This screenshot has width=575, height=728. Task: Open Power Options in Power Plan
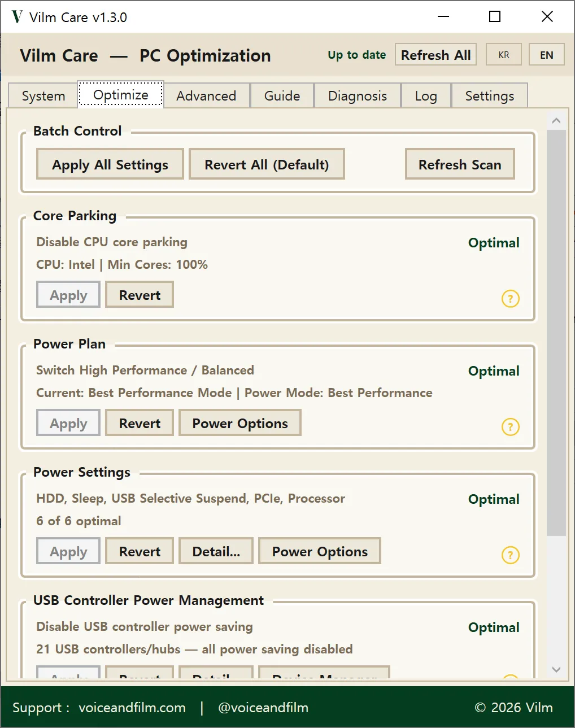pos(240,423)
